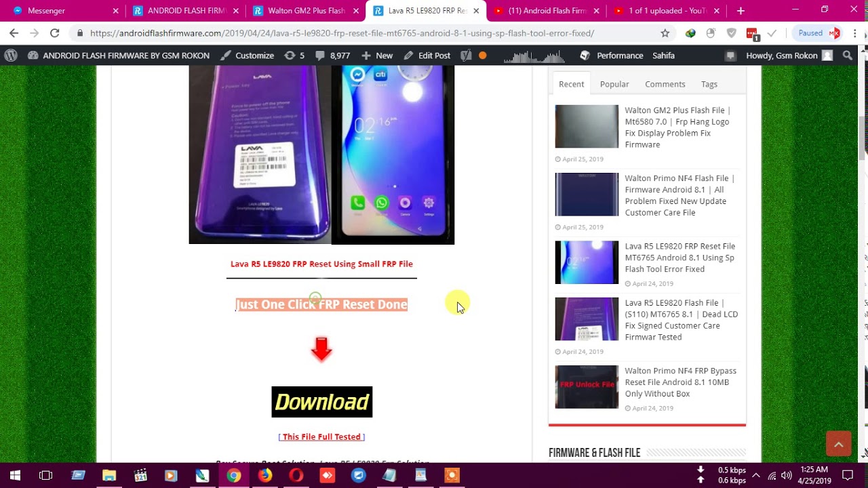The height and width of the screenshot is (488, 868).
Task: Reload the current page
Action: 54,33
